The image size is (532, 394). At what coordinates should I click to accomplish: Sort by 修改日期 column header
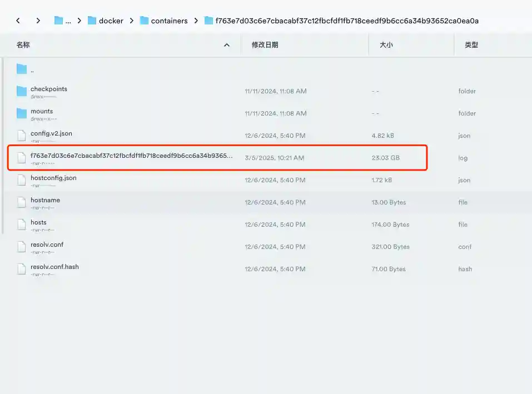(x=265, y=45)
